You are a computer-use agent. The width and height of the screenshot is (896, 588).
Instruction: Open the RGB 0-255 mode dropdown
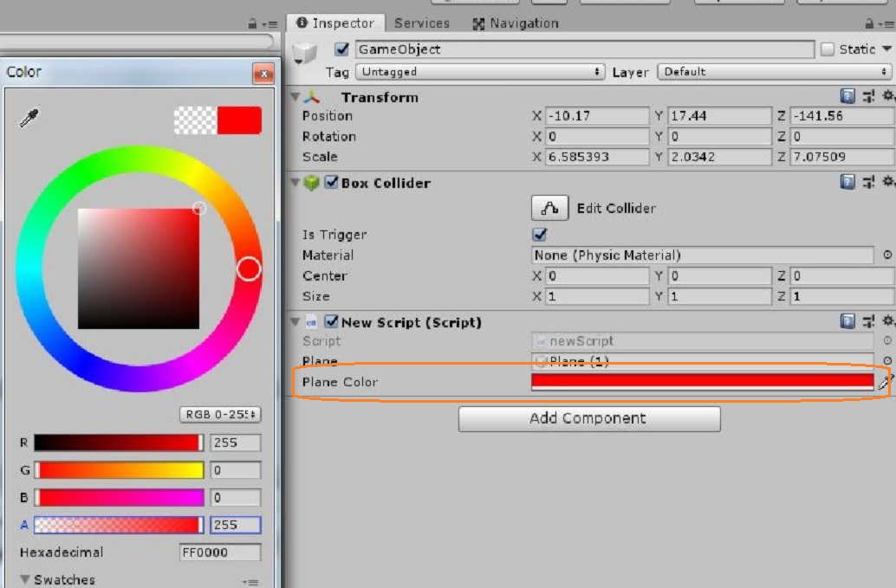[221, 415]
